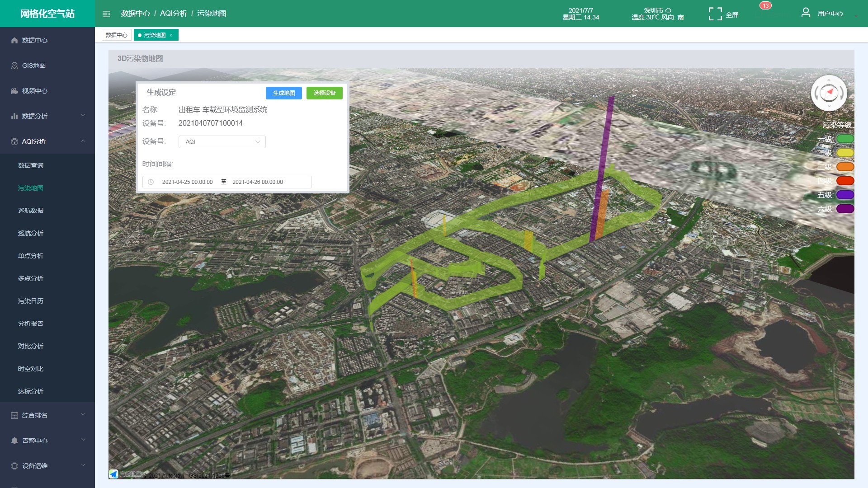
Task: Open the user center dropdown arrow
Action: click(x=856, y=16)
